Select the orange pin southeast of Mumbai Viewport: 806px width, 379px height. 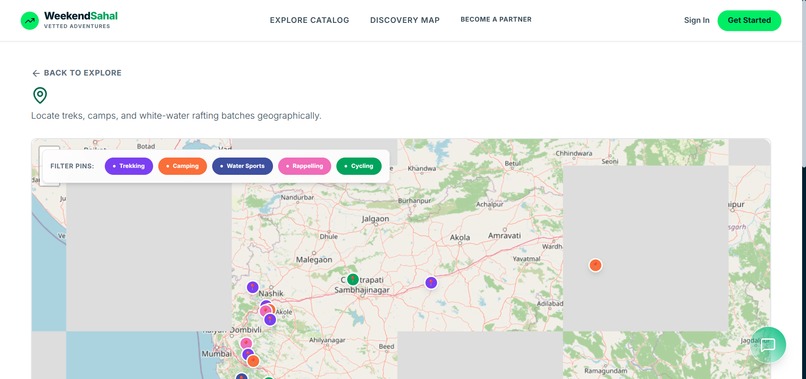(253, 361)
